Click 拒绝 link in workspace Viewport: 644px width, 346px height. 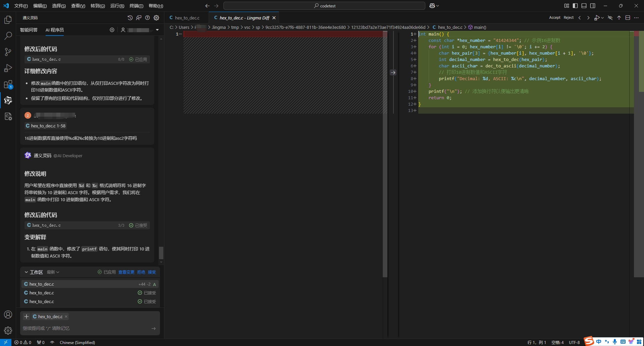(x=141, y=272)
